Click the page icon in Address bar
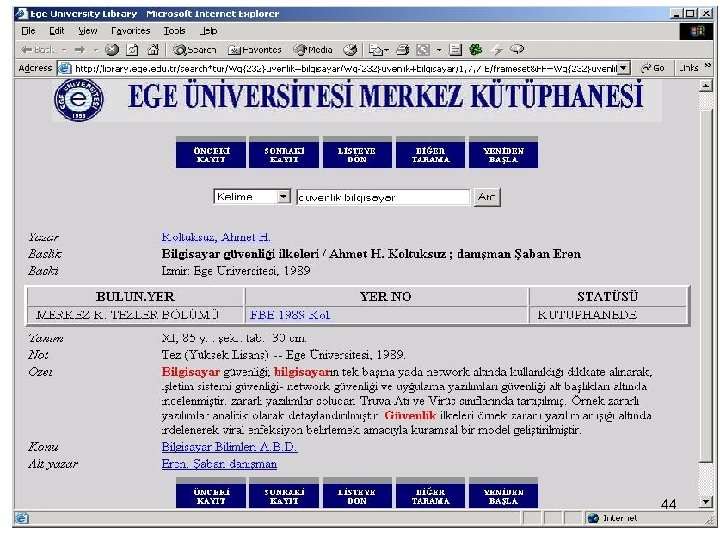This screenshot has width=720, height=540. pos(65,68)
